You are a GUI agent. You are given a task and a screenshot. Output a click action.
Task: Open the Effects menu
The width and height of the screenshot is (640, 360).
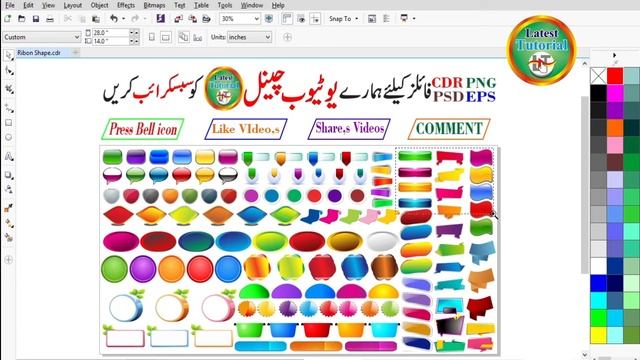[126, 5]
